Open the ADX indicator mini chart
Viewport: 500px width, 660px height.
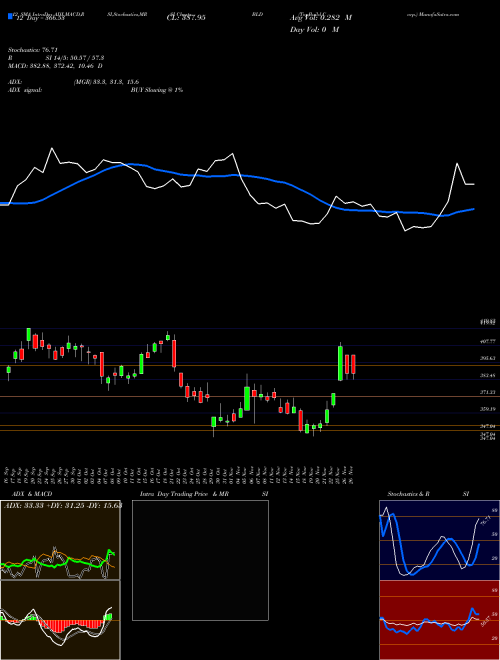click(60, 540)
